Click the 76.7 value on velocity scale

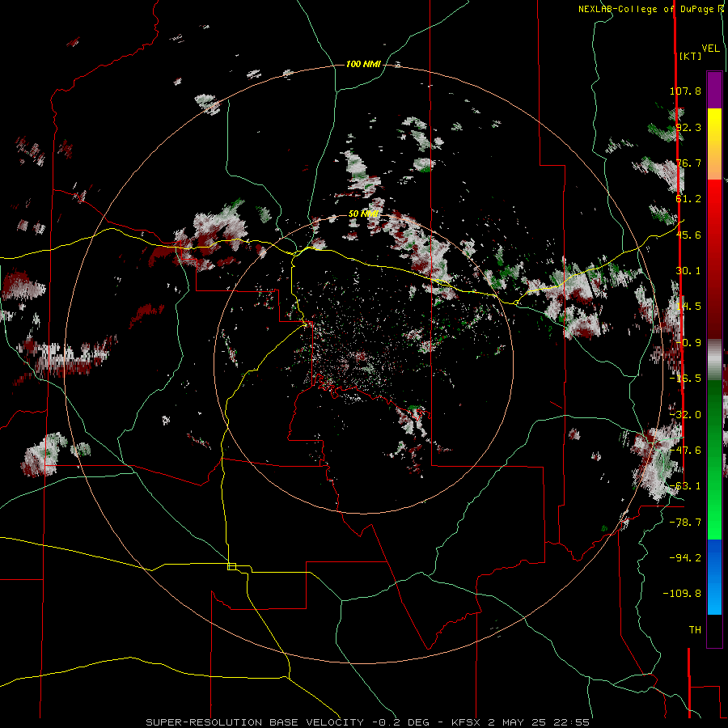click(x=688, y=163)
